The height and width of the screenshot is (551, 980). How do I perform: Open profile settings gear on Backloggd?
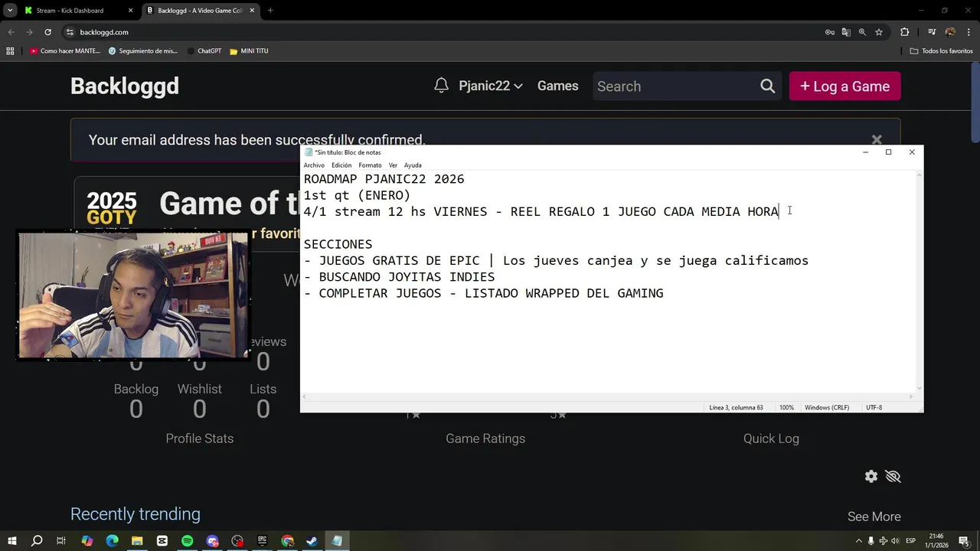pos(871,476)
